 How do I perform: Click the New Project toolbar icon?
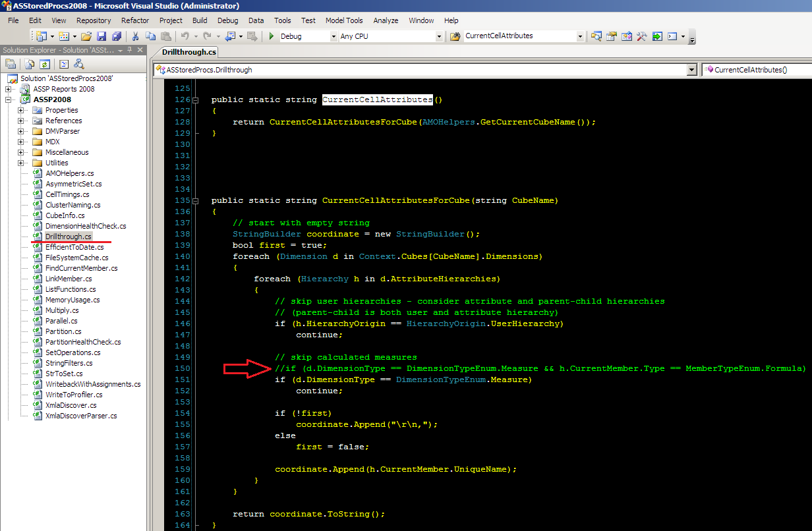(x=41, y=36)
